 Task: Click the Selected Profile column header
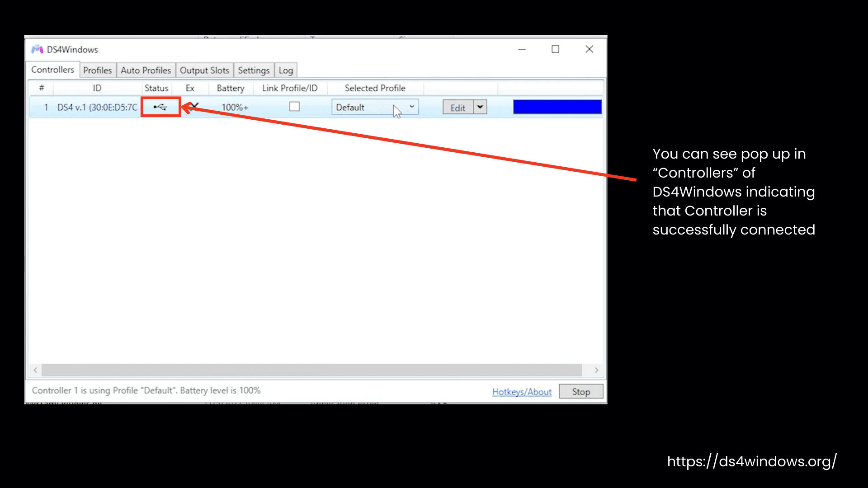(375, 88)
